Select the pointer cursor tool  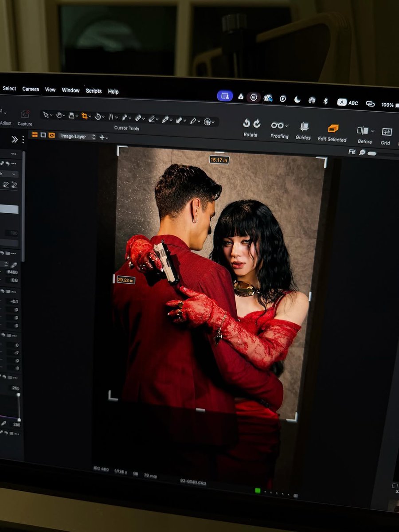point(46,115)
